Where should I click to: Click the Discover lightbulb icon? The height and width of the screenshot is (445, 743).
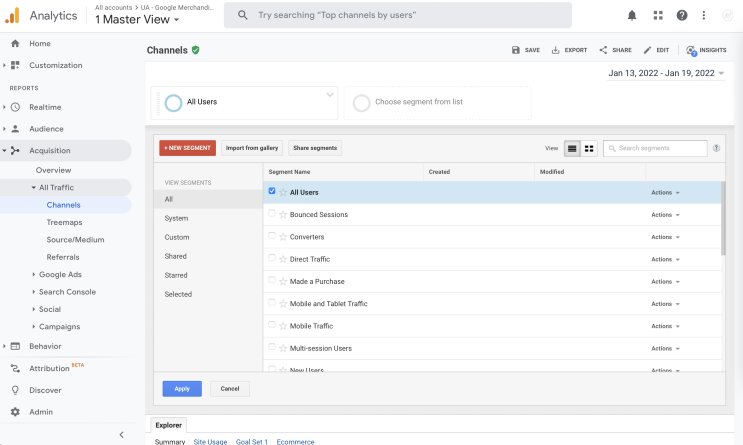coord(15,390)
